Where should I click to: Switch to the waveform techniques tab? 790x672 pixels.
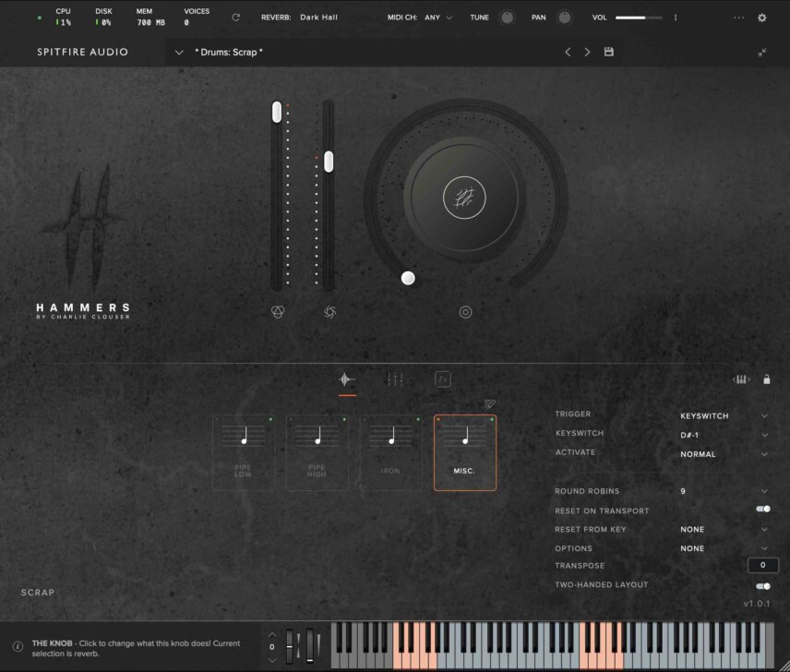point(347,379)
